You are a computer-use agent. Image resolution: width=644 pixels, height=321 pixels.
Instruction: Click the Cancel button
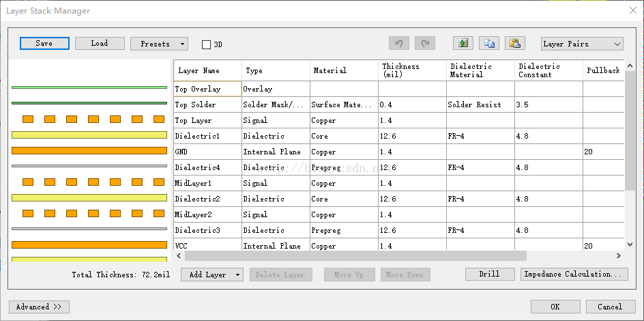tap(611, 307)
